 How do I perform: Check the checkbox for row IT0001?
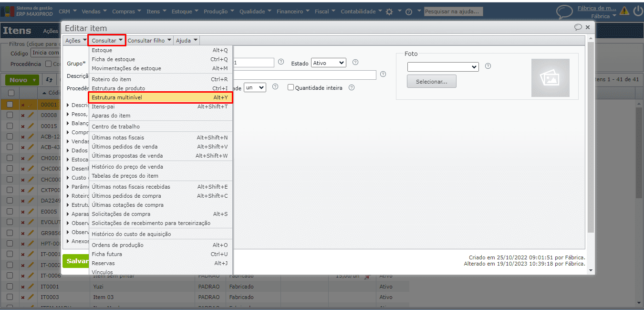click(10, 287)
